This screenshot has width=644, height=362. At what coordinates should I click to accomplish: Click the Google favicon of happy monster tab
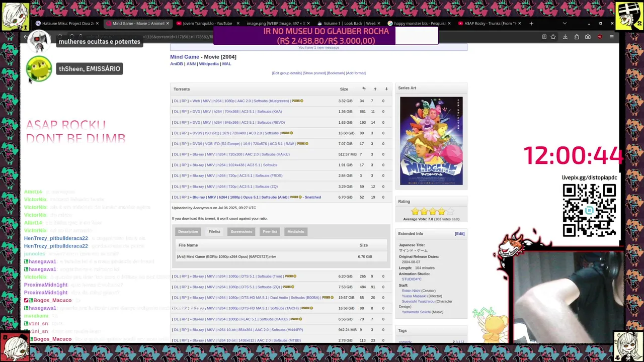click(x=390, y=23)
